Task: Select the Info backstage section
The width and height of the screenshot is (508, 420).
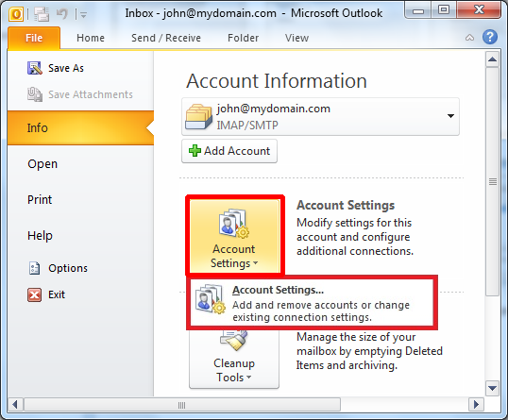Action: click(80, 128)
